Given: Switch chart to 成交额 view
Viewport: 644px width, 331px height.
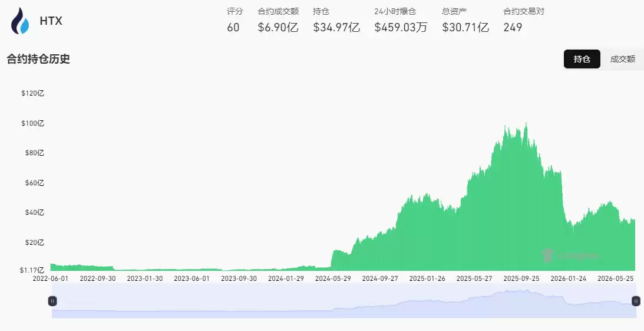Looking at the screenshot, I should [x=622, y=59].
